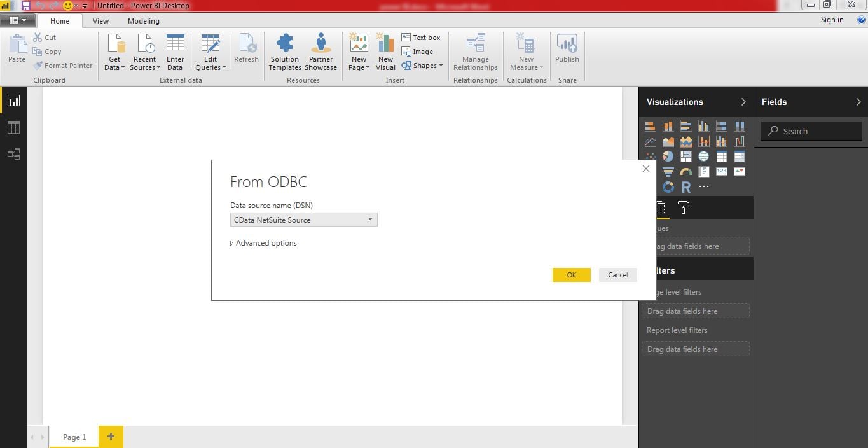Open the Data source name dropdown
The height and width of the screenshot is (448, 868).
[x=369, y=220]
